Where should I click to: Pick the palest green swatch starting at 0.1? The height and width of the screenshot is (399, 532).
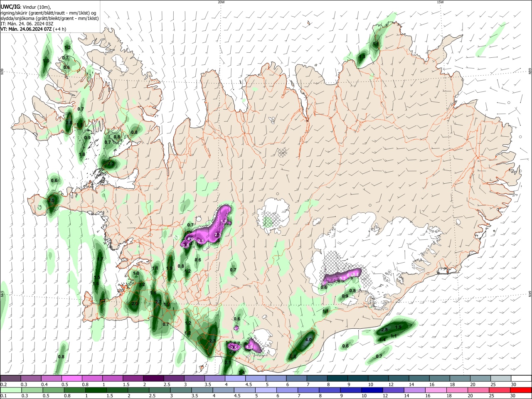pyautogui.click(x=11, y=390)
